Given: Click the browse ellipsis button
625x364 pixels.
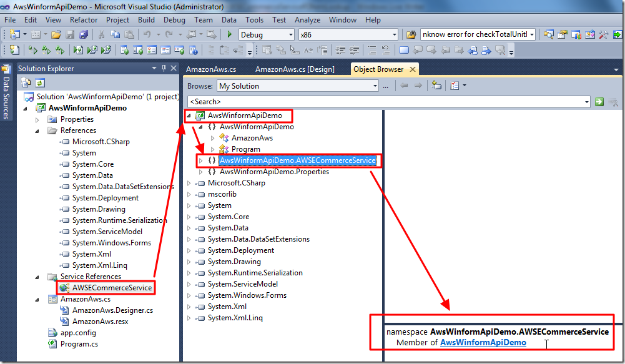Looking at the screenshot, I should tap(385, 86).
